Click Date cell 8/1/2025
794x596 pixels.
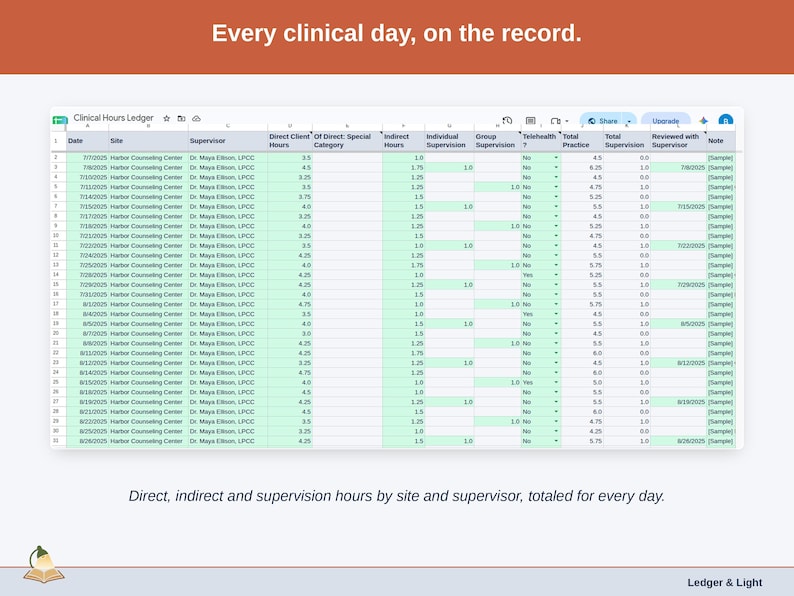(x=87, y=304)
